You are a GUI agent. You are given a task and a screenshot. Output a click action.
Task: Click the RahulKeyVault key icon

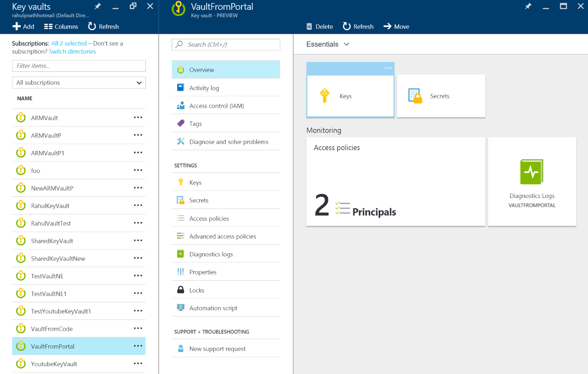pos(21,205)
